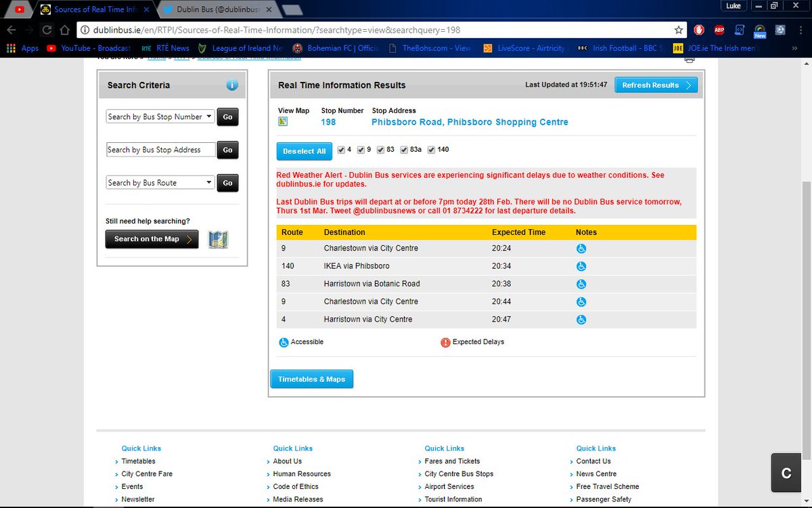Click the accessible icon for route 83 row

tap(581, 284)
